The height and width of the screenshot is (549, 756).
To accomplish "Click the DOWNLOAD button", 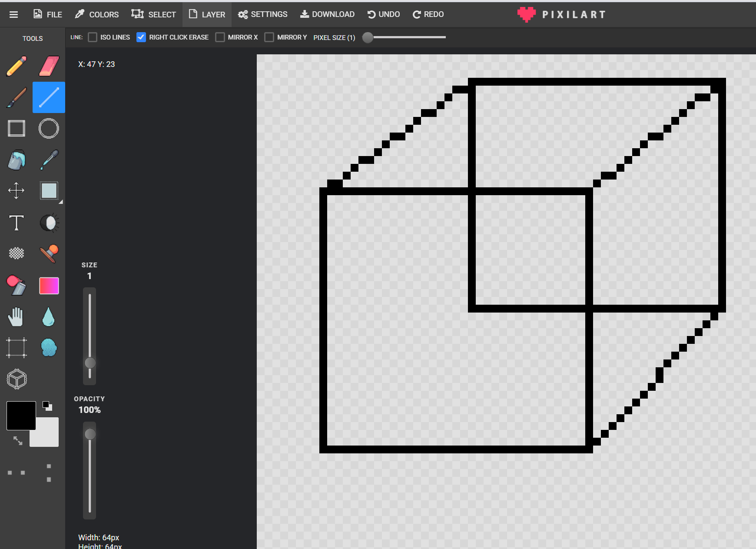I will pyautogui.click(x=328, y=14).
